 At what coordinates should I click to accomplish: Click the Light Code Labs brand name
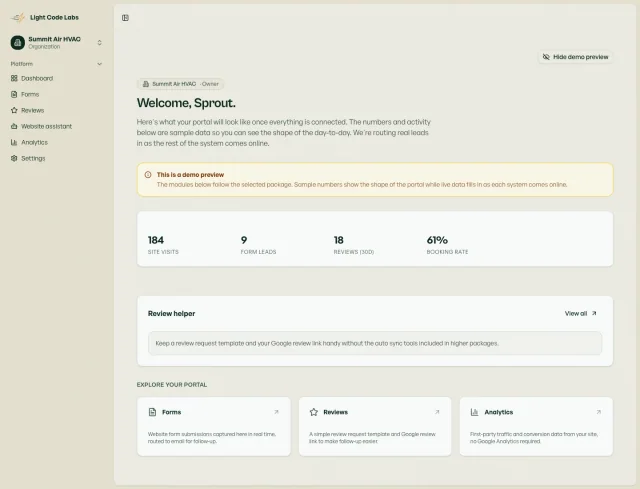[54, 18]
